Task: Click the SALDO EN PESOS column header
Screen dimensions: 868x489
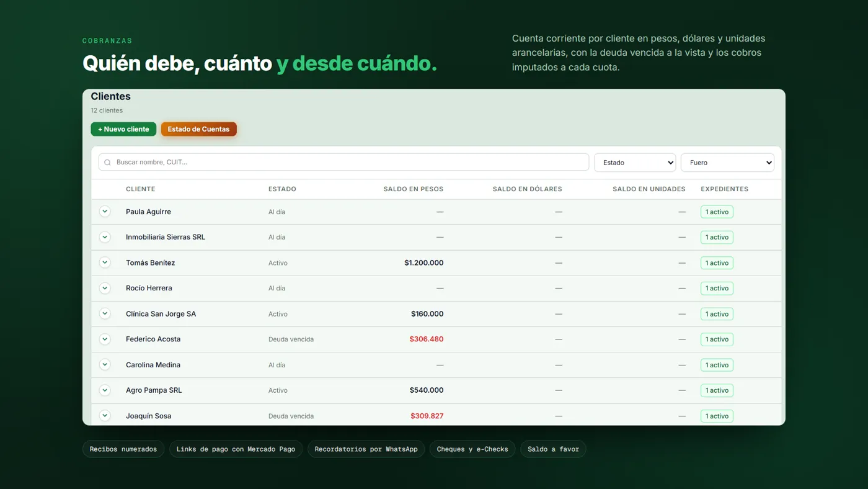Action: point(414,189)
